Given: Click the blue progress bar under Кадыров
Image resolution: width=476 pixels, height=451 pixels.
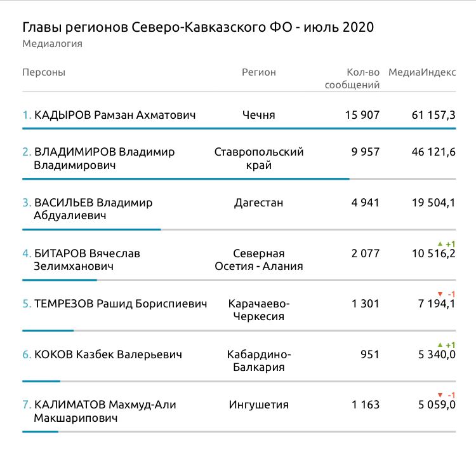Looking at the screenshot, I should [x=239, y=128].
